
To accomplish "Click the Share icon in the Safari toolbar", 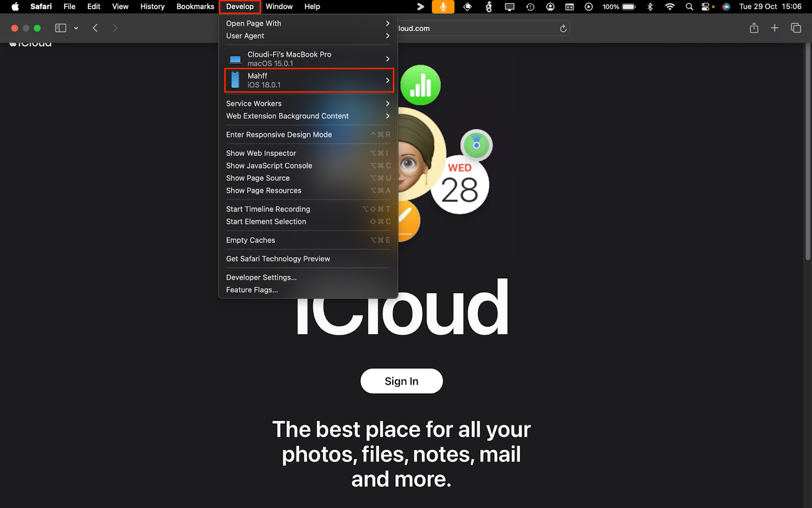I will [x=753, y=28].
